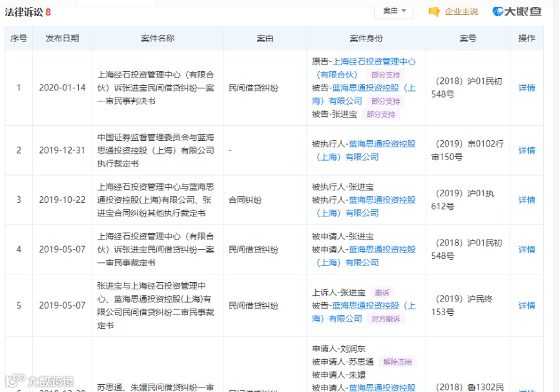Click the 案件身份 column header

(x=366, y=38)
